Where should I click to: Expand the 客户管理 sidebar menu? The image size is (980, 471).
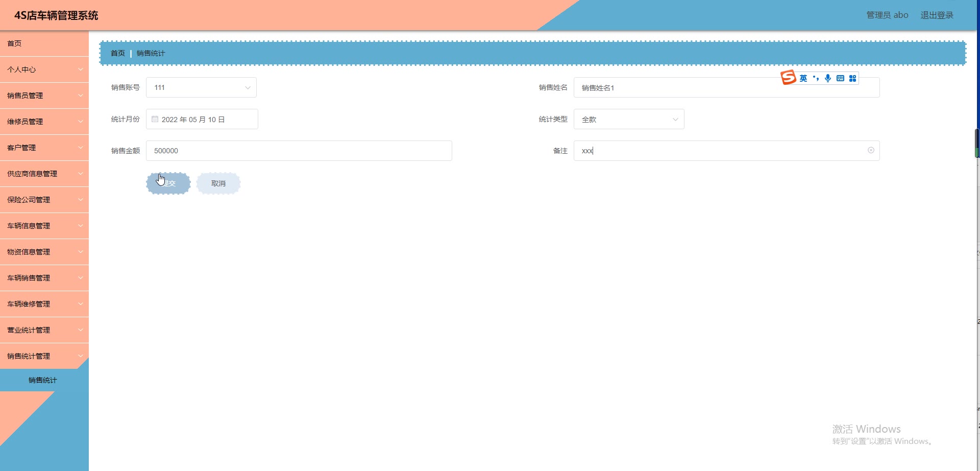(x=44, y=148)
